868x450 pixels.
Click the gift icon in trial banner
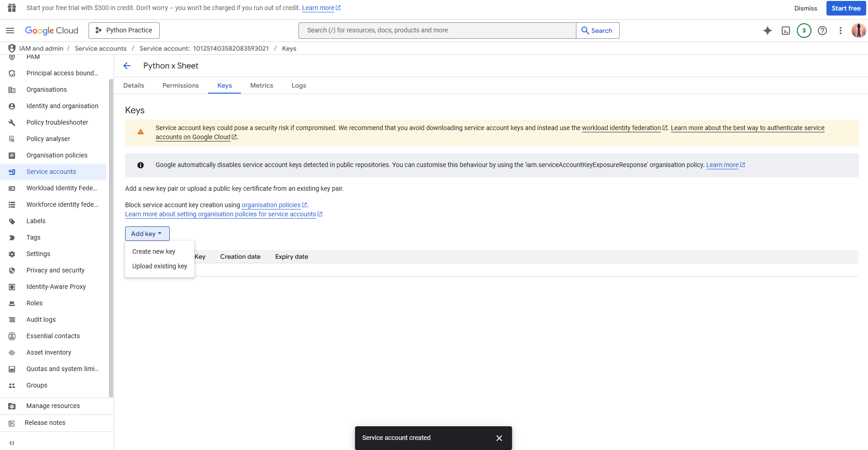pos(12,8)
